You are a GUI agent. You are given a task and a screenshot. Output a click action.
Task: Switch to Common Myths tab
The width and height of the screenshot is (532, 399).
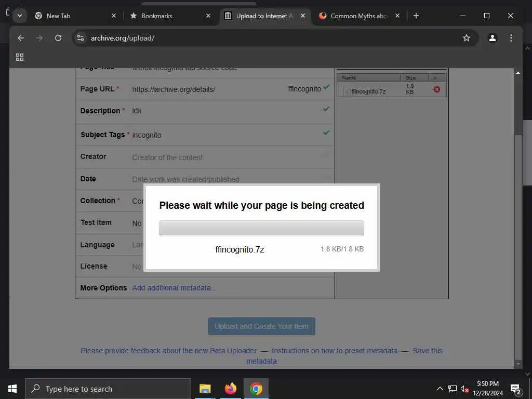click(359, 16)
